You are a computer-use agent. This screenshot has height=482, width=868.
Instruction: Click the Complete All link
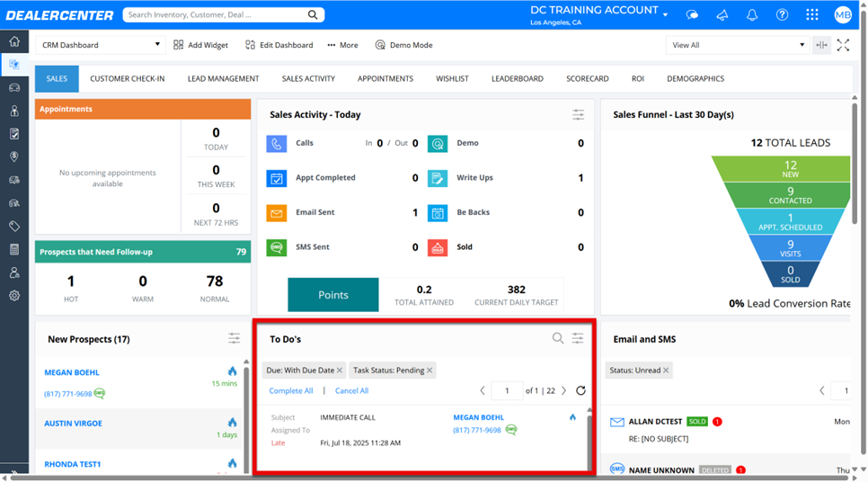coord(291,391)
